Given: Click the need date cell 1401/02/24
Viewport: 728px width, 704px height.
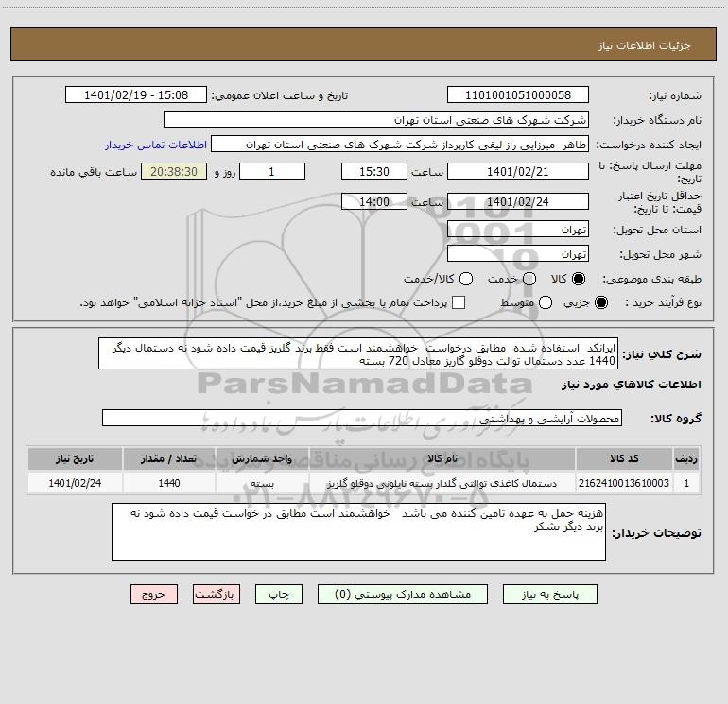Looking at the screenshot, I should pos(75,483).
